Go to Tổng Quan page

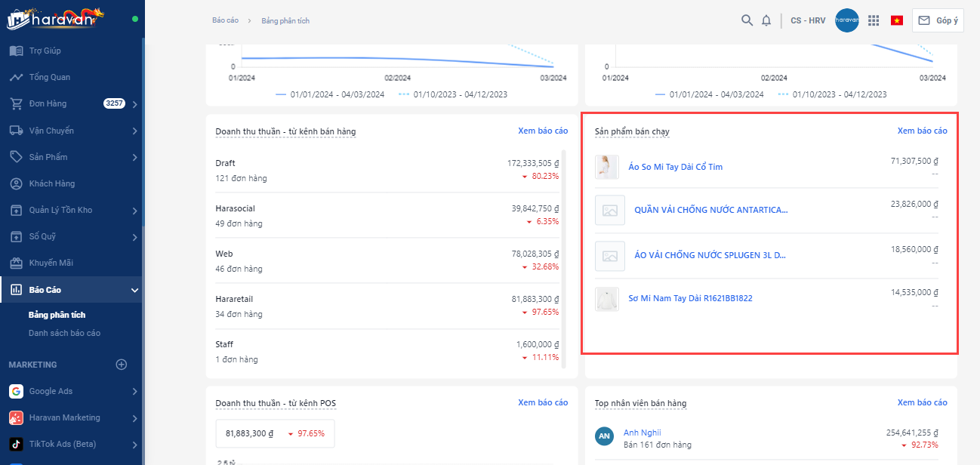50,77
